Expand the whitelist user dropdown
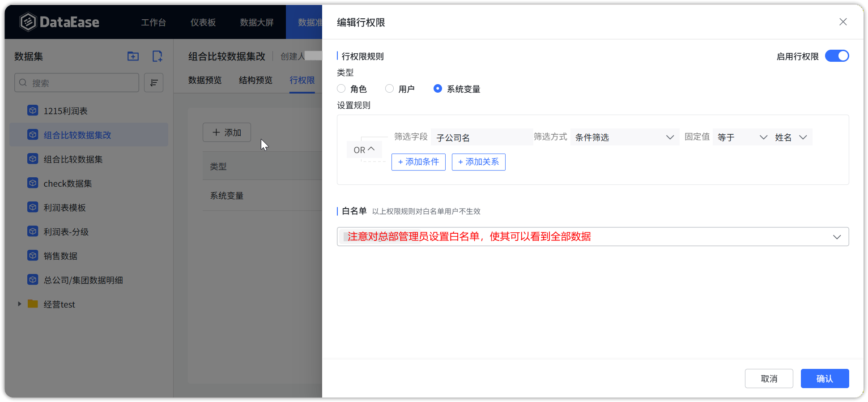Screen dimensions: 868x402 (837, 237)
